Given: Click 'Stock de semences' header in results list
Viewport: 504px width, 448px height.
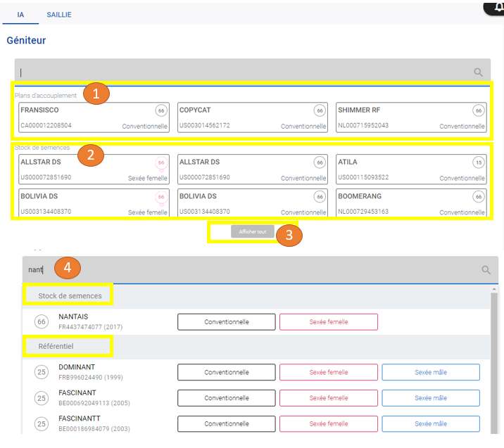Looking at the screenshot, I should click(70, 296).
